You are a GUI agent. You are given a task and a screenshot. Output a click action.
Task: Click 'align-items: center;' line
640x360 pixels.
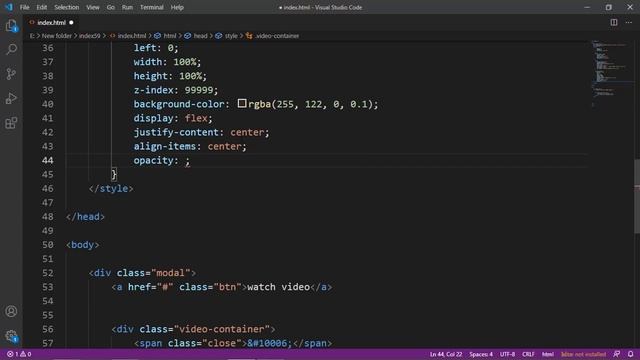point(190,146)
